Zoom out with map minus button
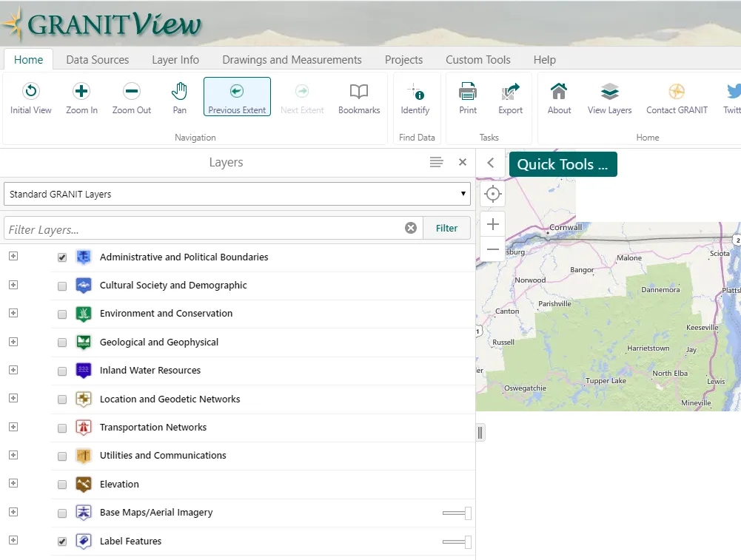 point(492,249)
